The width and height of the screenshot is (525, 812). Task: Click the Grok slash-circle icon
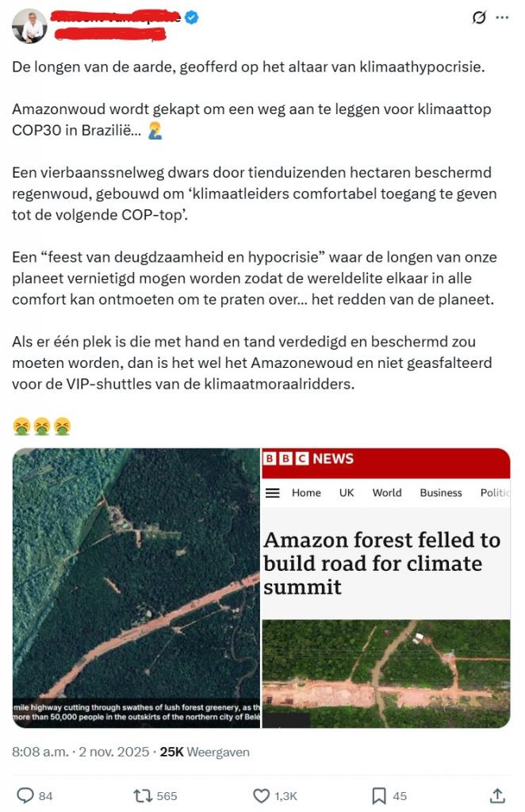[x=479, y=17]
